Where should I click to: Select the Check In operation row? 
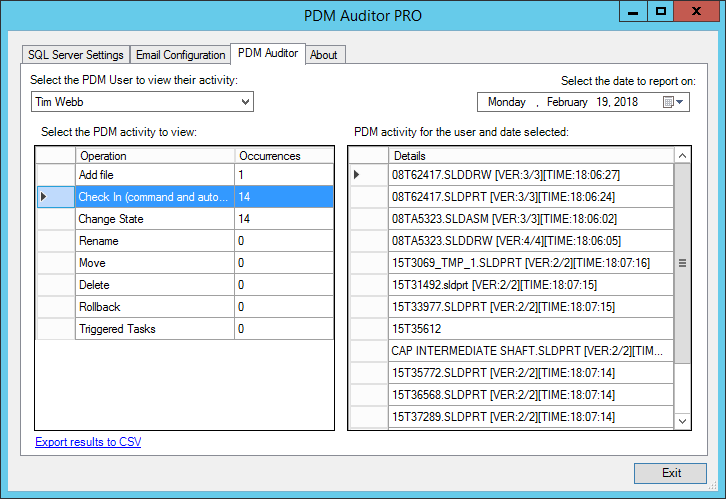tap(185, 197)
